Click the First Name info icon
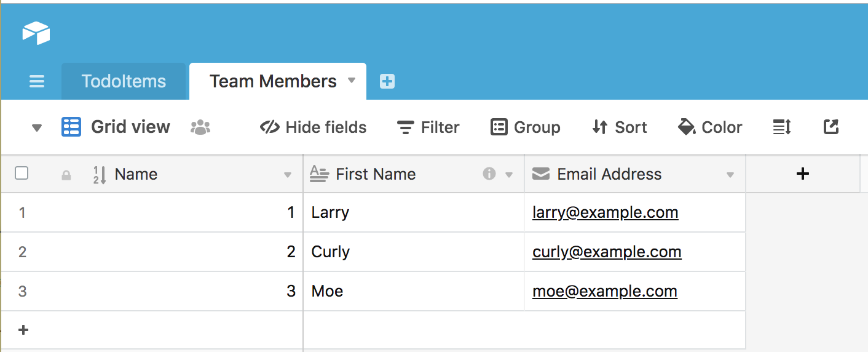Image resolution: width=868 pixels, height=352 pixels. tap(489, 174)
